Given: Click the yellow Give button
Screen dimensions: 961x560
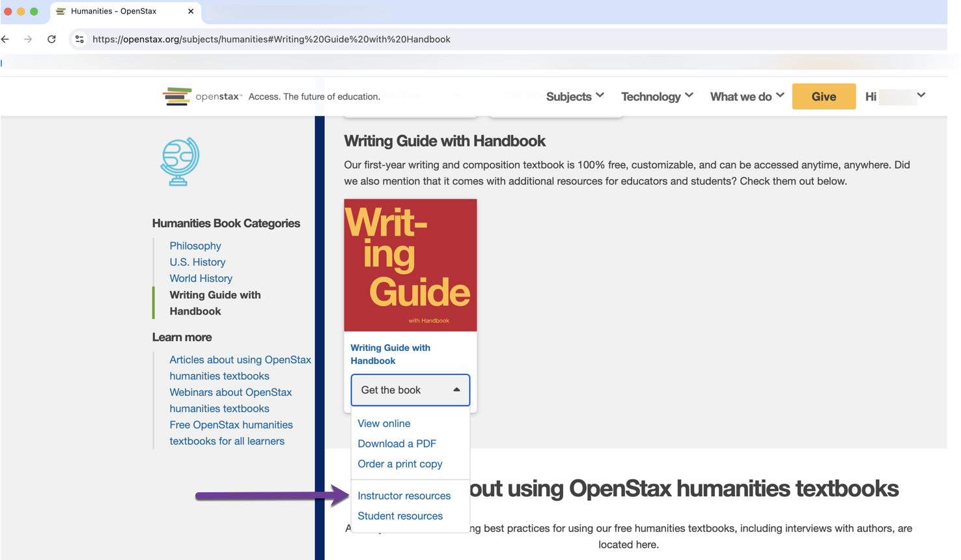Looking at the screenshot, I should (824, 96).
